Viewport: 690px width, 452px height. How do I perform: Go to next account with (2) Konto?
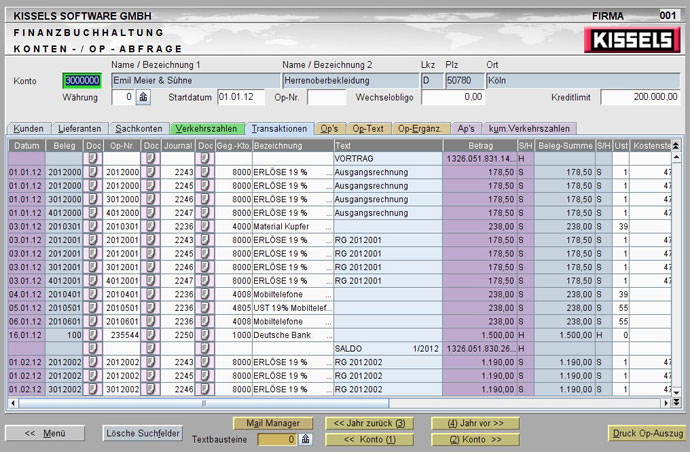tap(475, 439)
